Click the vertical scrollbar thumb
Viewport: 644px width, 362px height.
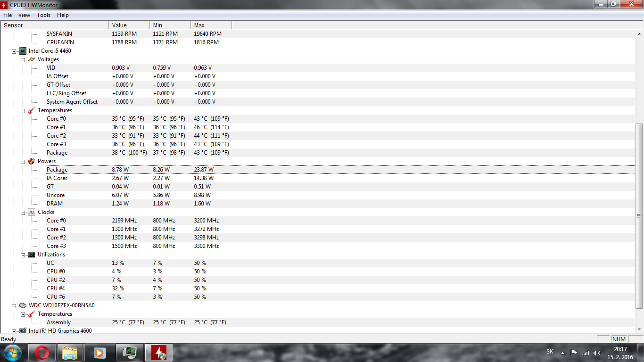coord(639,216)
